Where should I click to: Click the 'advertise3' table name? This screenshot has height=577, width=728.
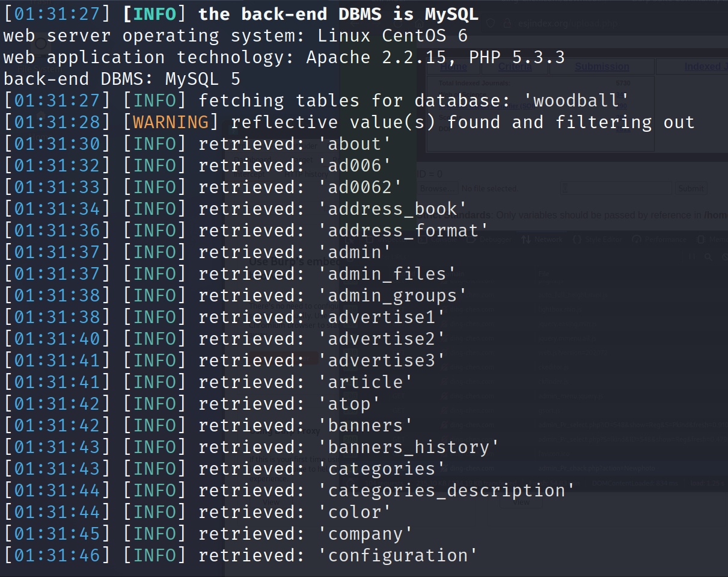click(382, 360)
